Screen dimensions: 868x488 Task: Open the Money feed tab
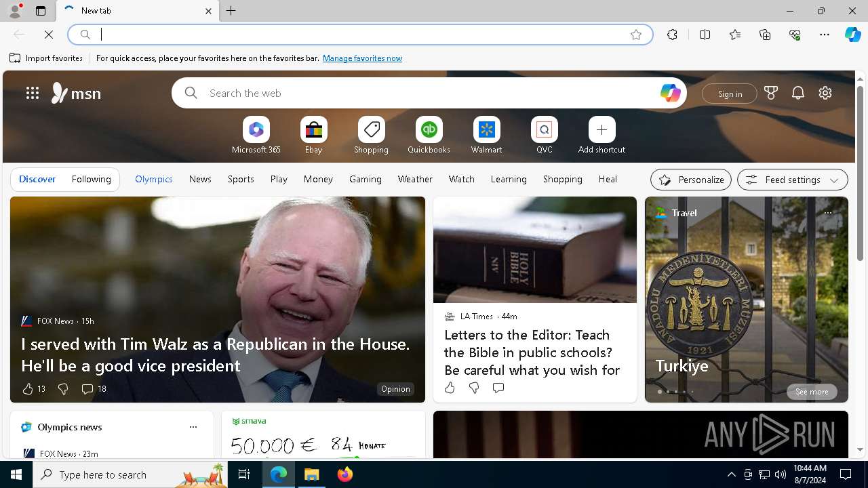[318, 179]
